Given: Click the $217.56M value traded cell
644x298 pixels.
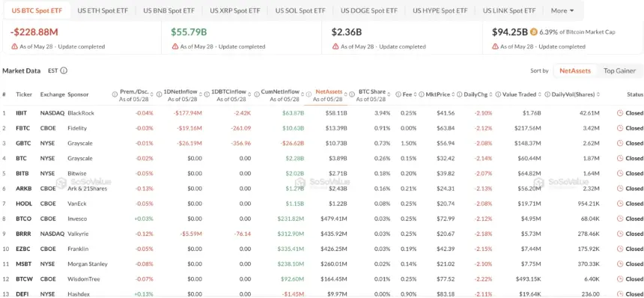Looking at the screenshot, I should point(528,128).
